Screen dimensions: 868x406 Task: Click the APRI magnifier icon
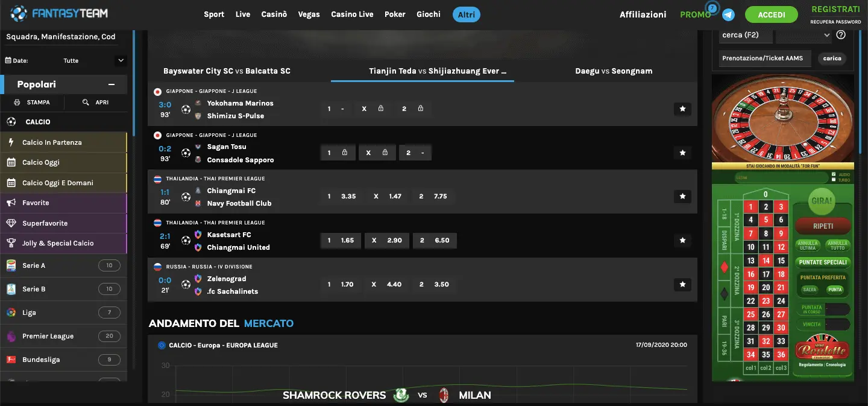click(86, 103)
